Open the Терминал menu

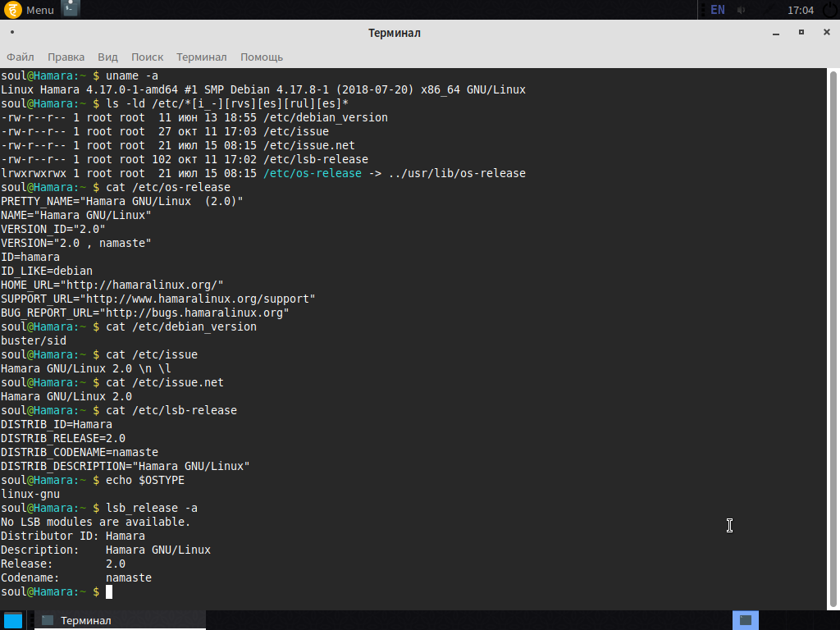[202, 57]
